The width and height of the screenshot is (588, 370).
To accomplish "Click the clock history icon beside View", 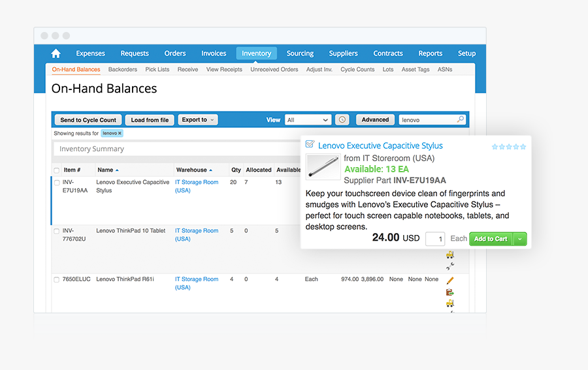I will pos(342,120).
